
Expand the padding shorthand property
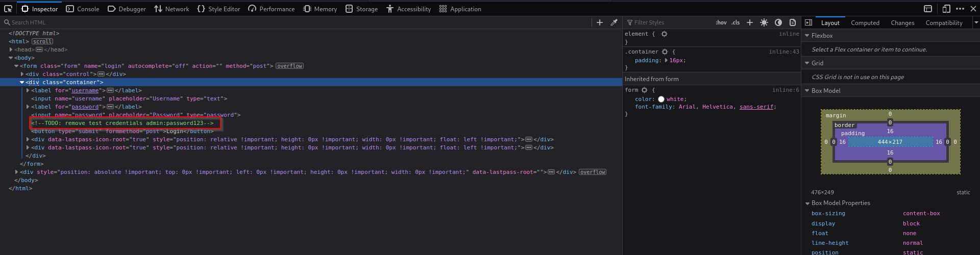(666, 60)
